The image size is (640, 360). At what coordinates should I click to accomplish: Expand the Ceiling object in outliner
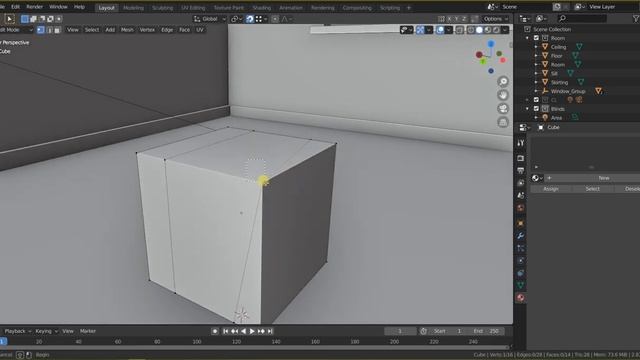tap(536, 47)
